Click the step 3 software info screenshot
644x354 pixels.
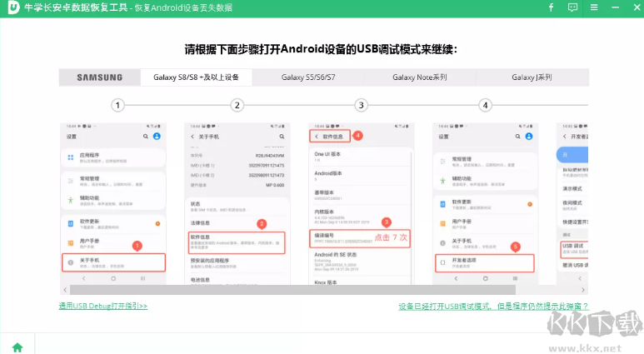tap(362, 203)
